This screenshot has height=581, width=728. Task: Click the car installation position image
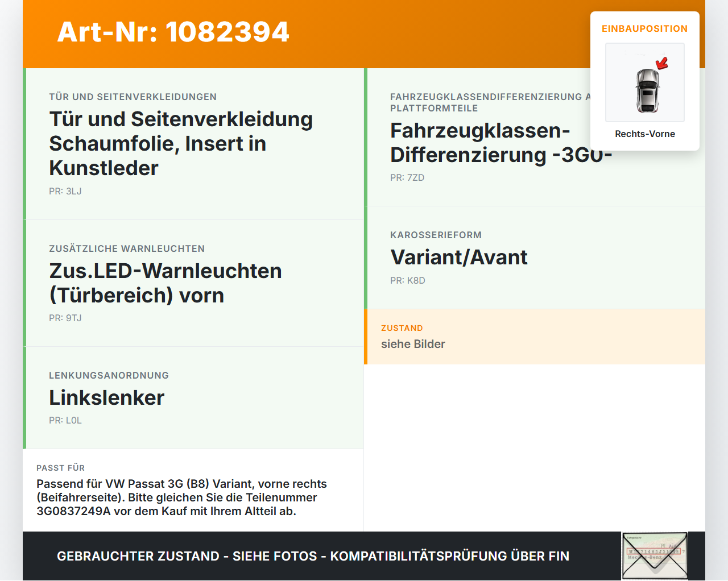click(x=645, y=82)
